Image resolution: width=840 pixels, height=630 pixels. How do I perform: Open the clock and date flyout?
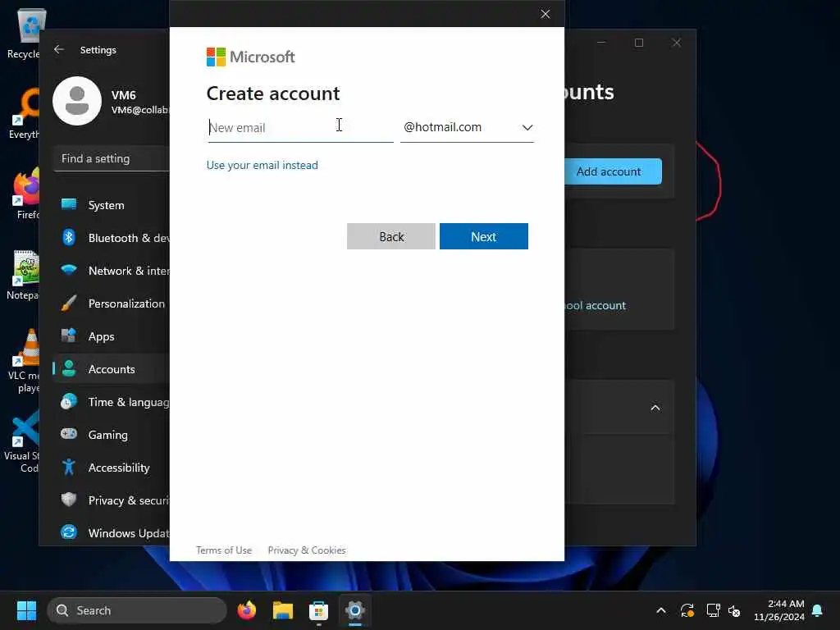[778, 610]
